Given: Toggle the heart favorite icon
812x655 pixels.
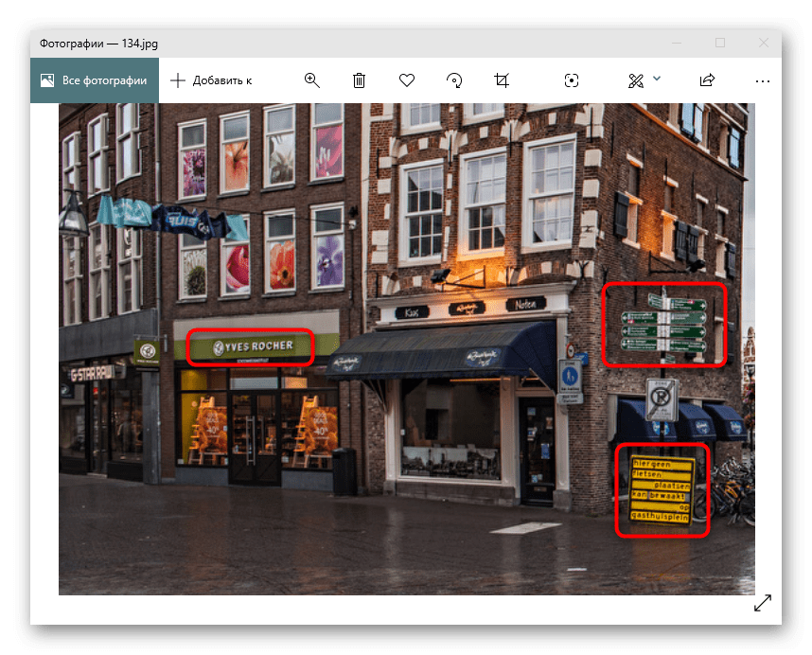Looking at the screenshot, I should point(407,80).
